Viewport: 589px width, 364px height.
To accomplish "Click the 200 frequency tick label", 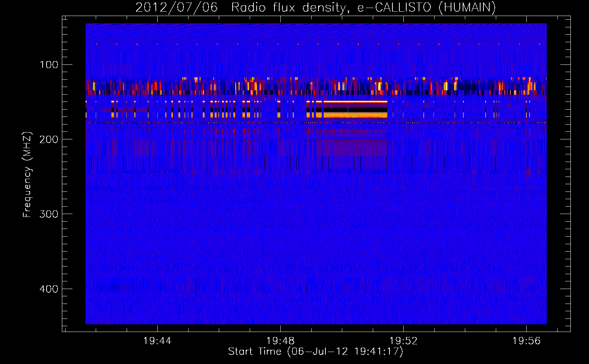I will [x=49, y=139].
